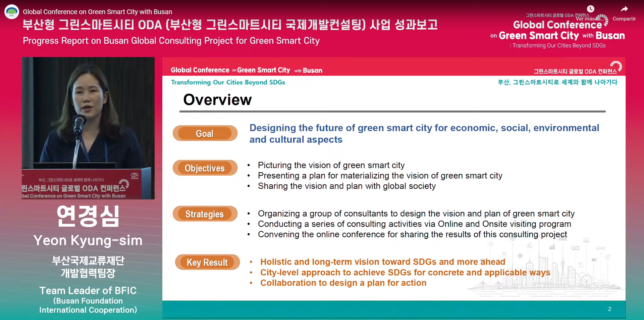Click the orange 'Objectives' label
This screenshot has height=320, width=644.
click(205, 168)
